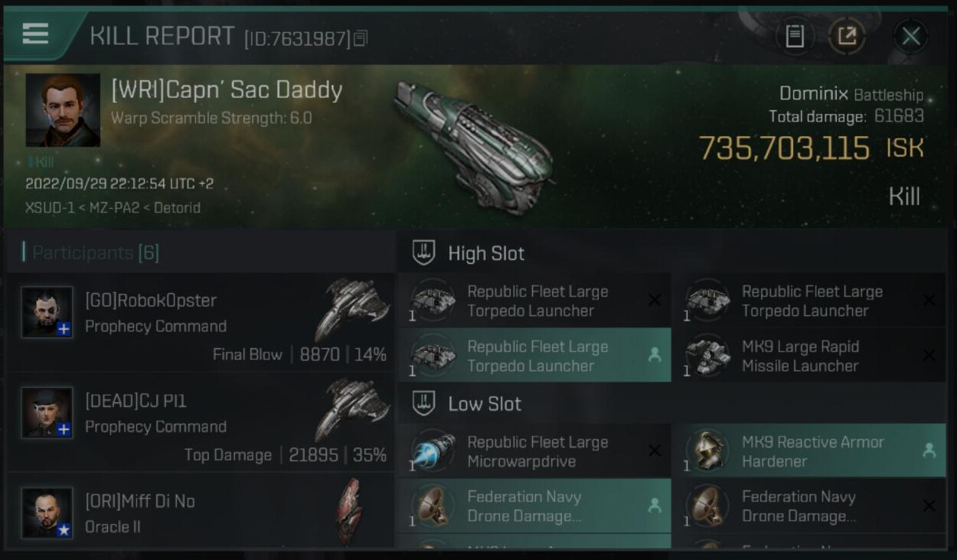Copy the kill report ID
Screen dimensions: 957x560
point(361,37)
